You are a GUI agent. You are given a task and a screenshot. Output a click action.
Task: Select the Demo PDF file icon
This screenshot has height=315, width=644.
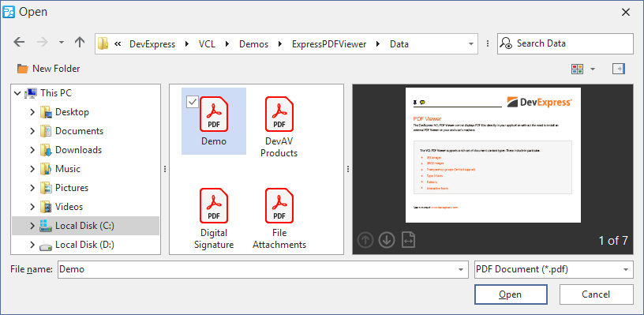coord(214,114)
